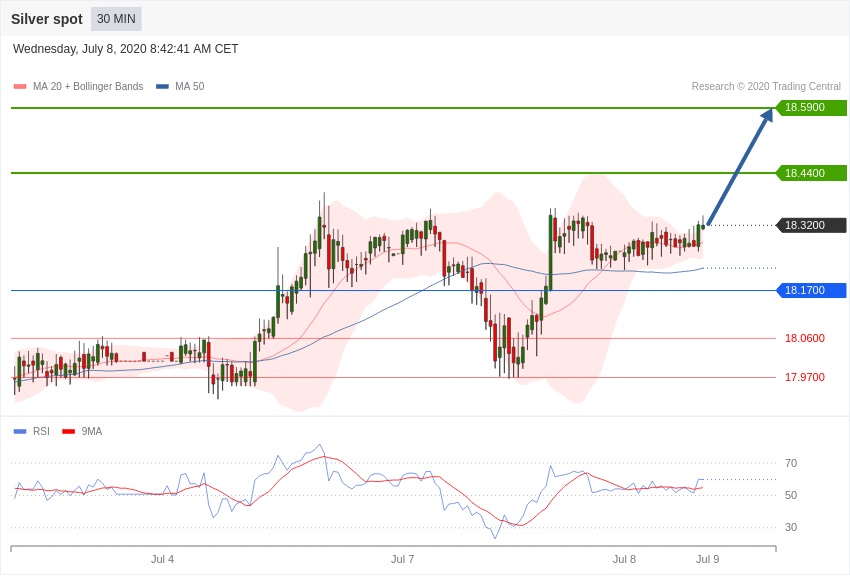Click the Jul 4 date axis label
850x576 pixels.
[162, 559]
